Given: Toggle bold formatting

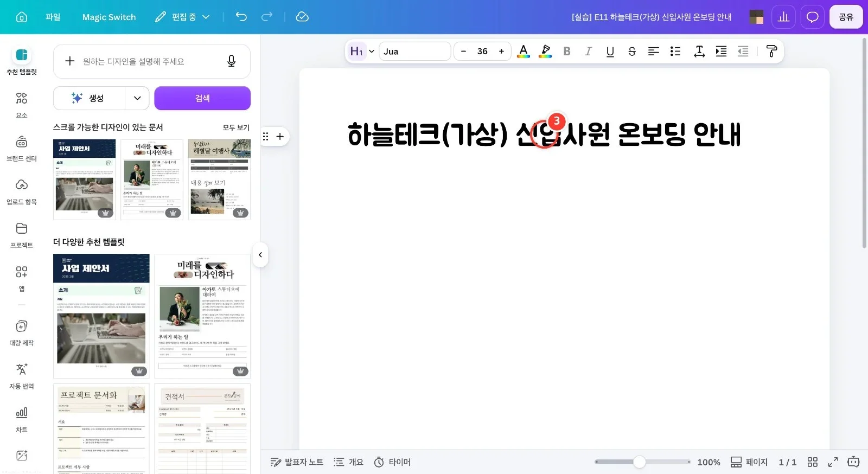Looking at the screenshot, I should click(567, 52).
